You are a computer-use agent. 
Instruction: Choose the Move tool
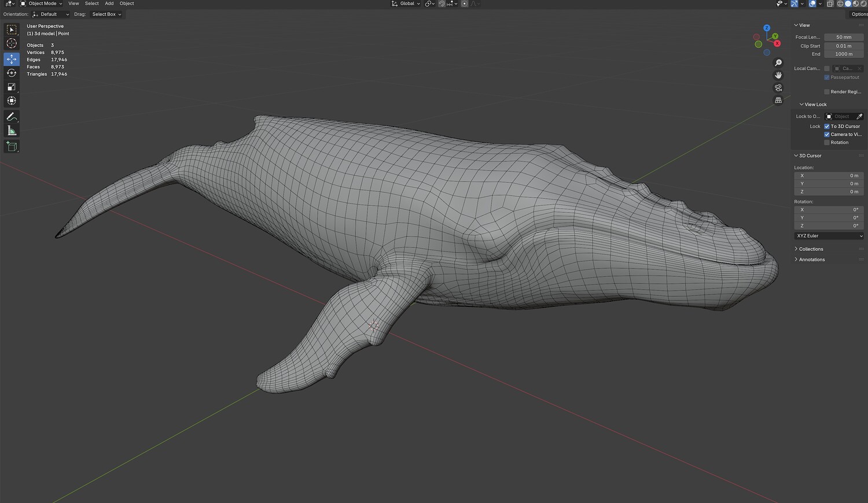click(x=12, y=59)
